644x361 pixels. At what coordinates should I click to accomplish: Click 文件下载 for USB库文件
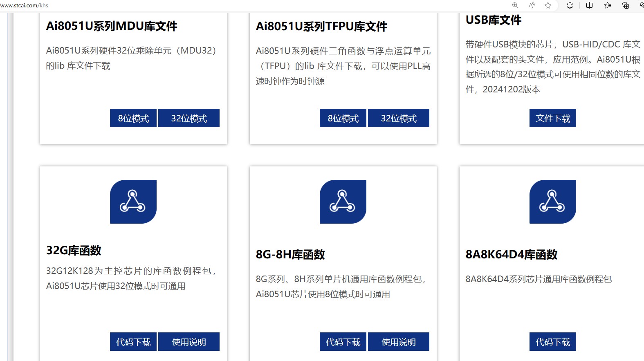[553, 118]
